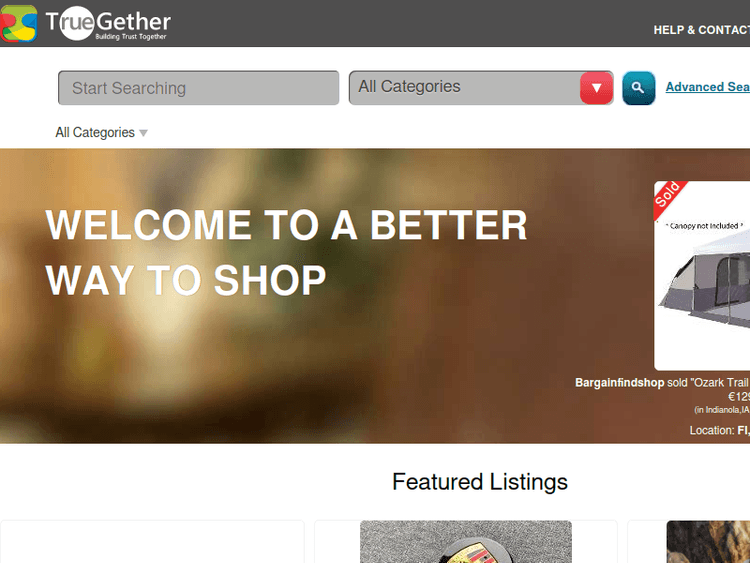Viewport: 750px width, 563px height.
Task: Select the empty first featured listing card
Action: click(x=152, y=541)
